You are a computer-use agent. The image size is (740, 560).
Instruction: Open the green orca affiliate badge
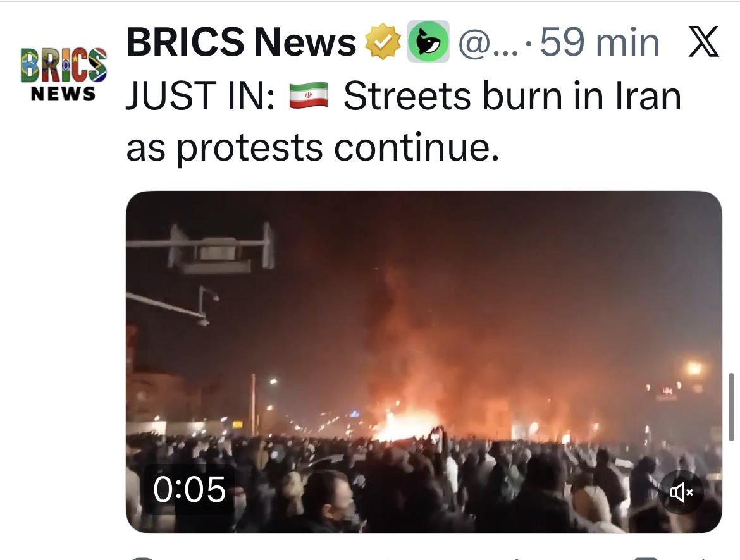click(428, 42)
